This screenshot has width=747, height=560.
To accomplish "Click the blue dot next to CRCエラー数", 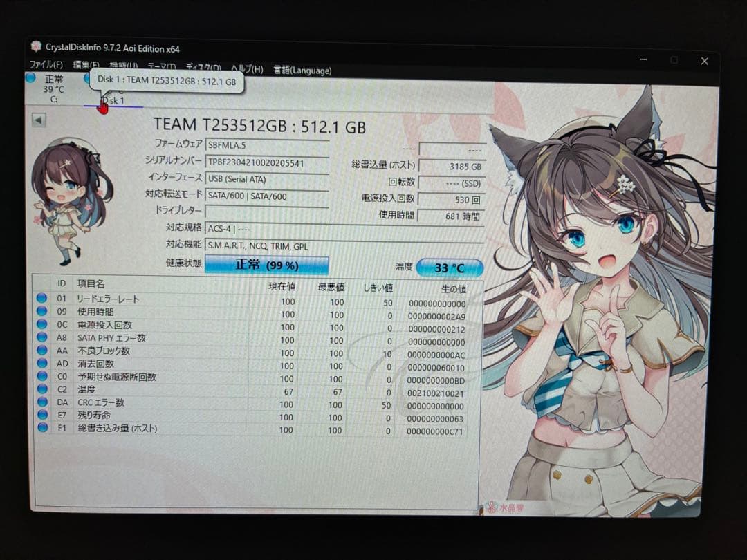I will 43,402.
